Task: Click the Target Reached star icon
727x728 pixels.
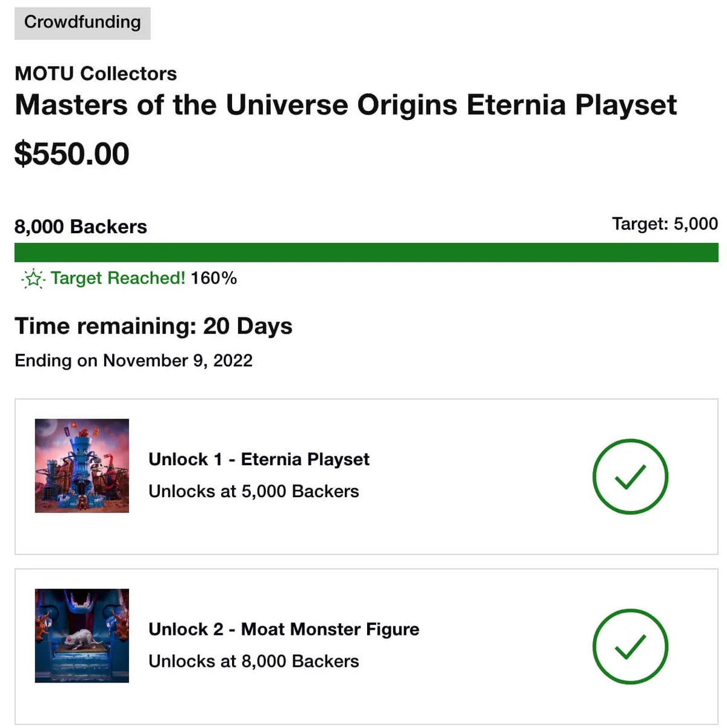Action: (x=33, y=278)
